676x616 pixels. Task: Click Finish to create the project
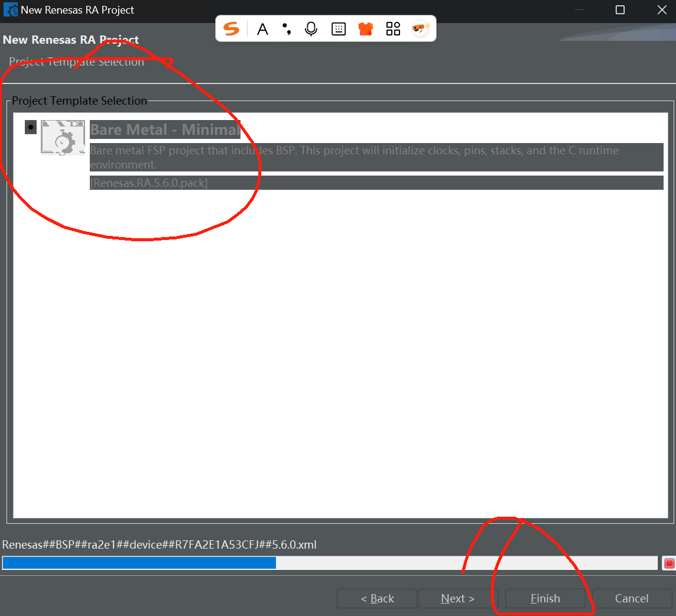click(x=545, y=598)
